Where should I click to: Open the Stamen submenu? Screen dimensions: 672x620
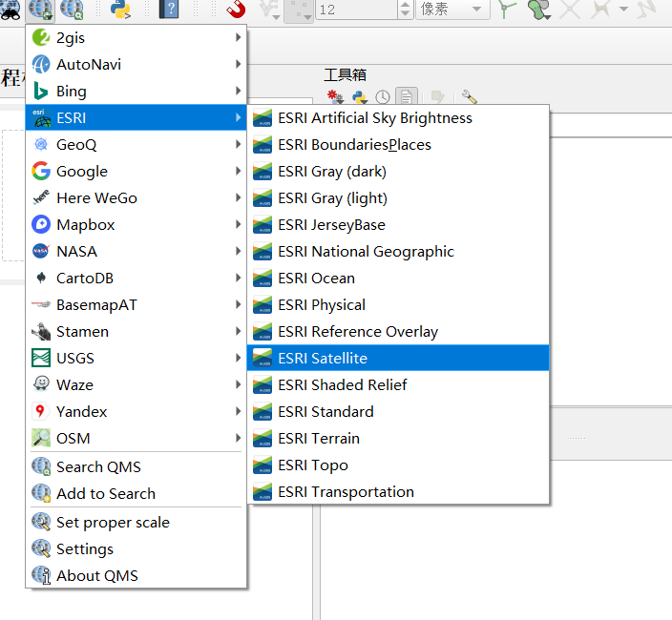(136, 331)
